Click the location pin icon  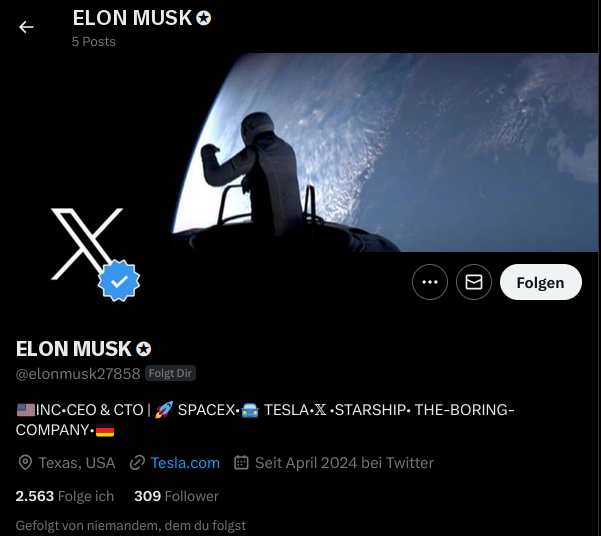25,463
